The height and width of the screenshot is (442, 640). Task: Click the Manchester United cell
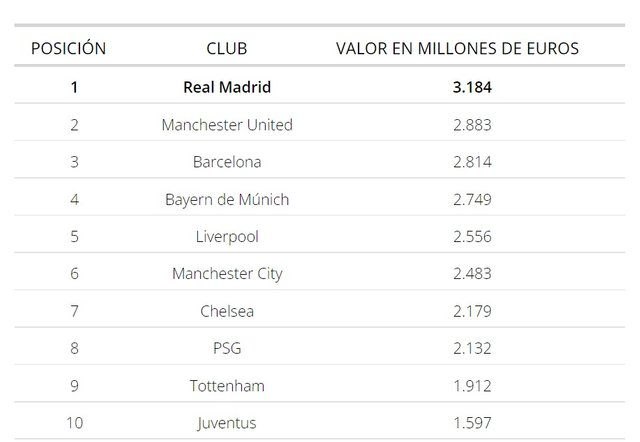[x=227, y=125]
